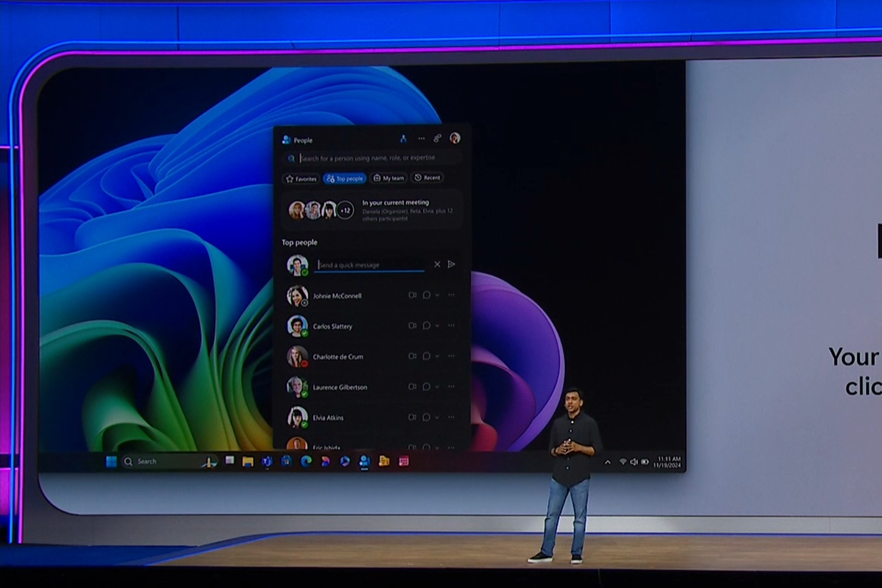Start a video call with Charlotte de Crum
Image resolution: width=882 pixels, height=588 pixels.
[412, 356]
